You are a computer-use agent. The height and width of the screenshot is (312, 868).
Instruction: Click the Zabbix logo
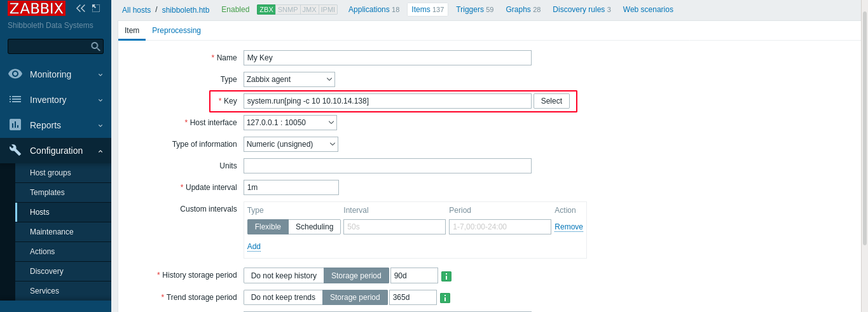pos(36,8)
